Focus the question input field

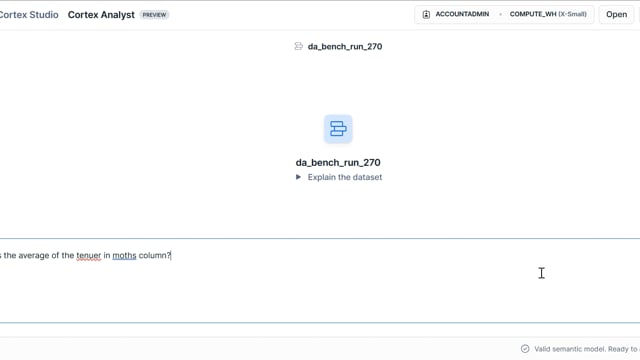click(x=320, y=280)
